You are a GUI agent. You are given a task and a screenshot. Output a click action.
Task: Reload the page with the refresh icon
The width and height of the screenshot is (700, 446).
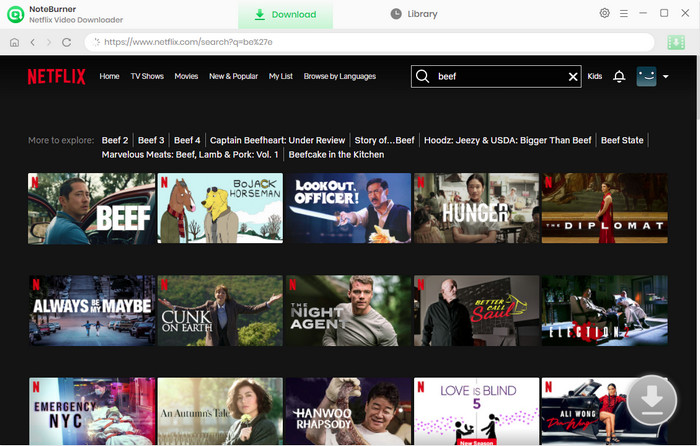tap(67, 42)
